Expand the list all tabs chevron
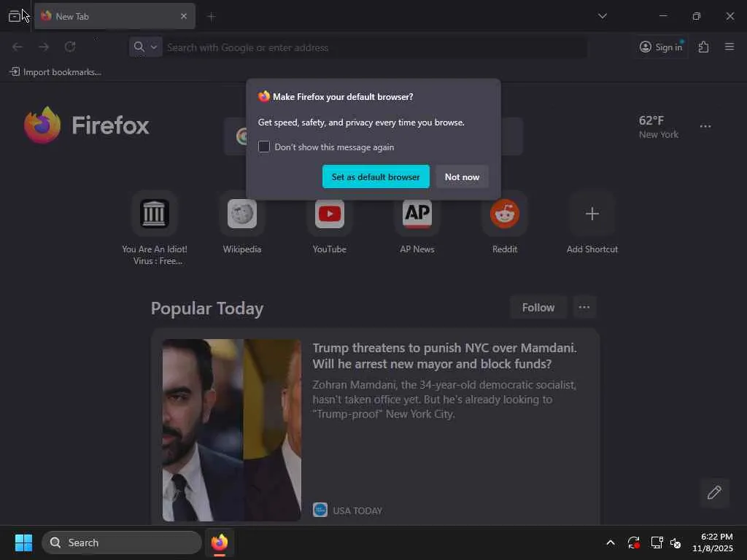 click(x=603, y=16)
